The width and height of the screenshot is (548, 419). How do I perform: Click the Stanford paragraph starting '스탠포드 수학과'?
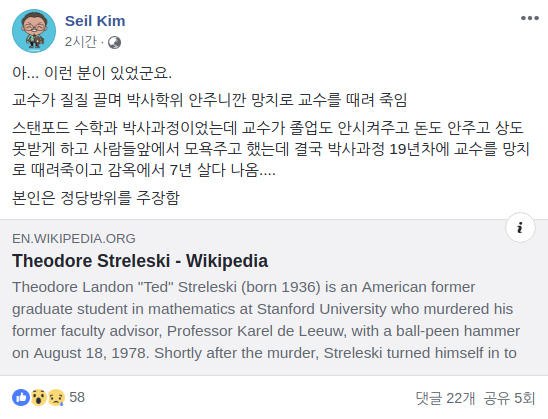pos(271,149)
